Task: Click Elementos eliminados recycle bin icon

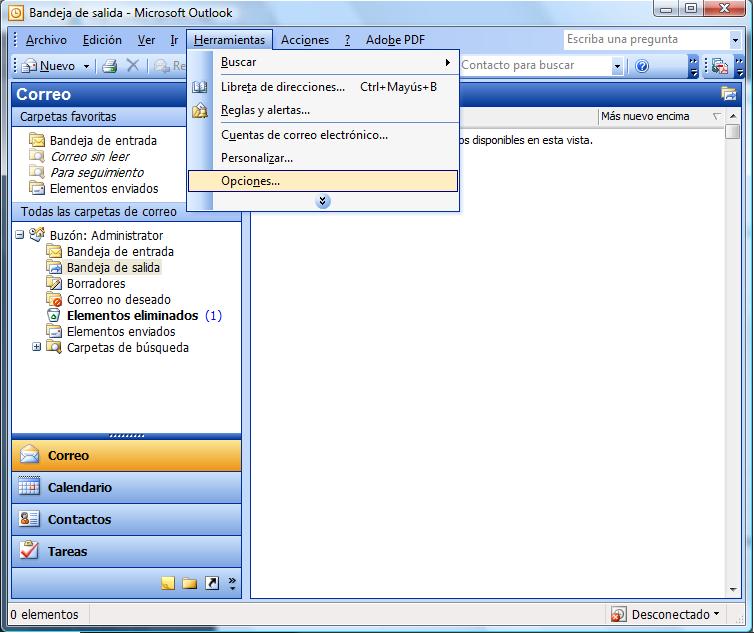Action: [x=53, y=315]
